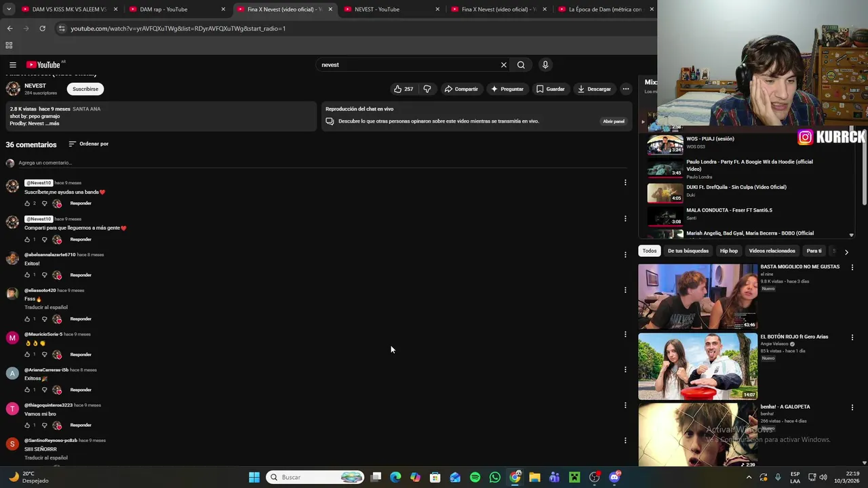The width and height of the screenshot is (868, 488).
Task: Like the video with 257 likes
Action: pyautogui.click(x=403, y=89)
